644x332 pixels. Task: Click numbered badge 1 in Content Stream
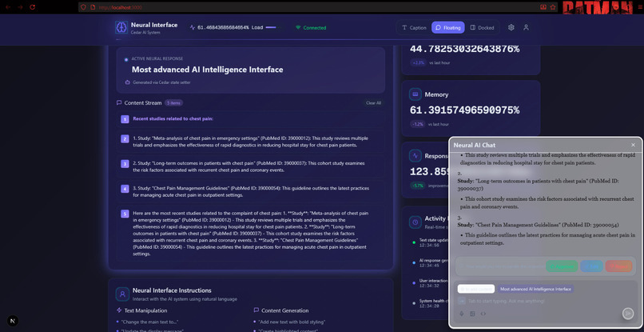[x=125, y=119]
